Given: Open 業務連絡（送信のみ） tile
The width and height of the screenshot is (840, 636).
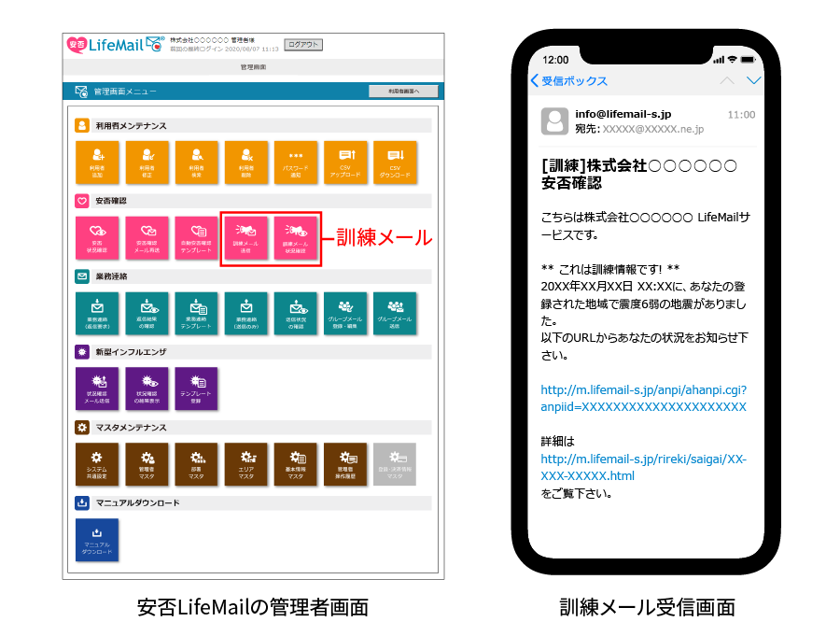Looking at the screenshot, I should 246,314.
